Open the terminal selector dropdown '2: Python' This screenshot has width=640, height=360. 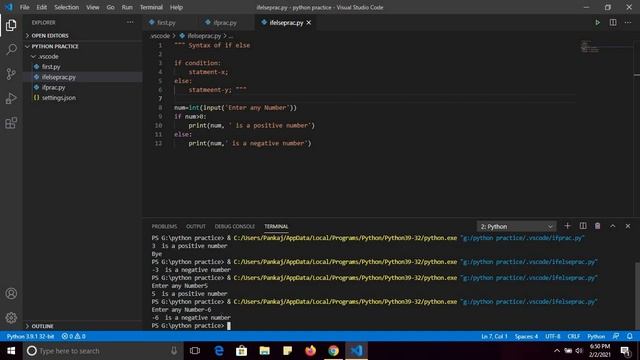pos(516,226)
